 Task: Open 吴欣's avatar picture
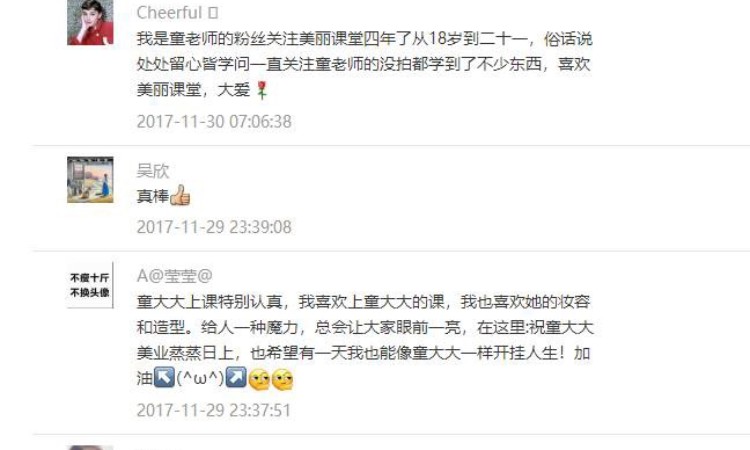click(x=90, y=180)
